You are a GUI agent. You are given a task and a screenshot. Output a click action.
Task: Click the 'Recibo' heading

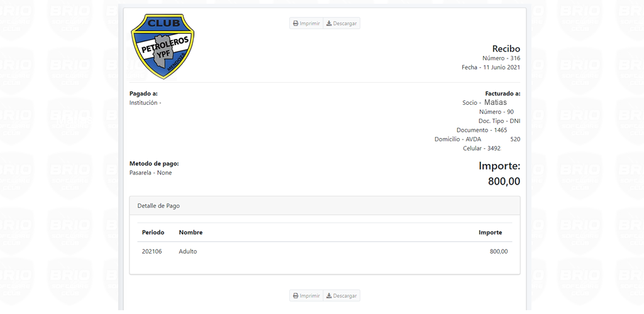point(506,48)
